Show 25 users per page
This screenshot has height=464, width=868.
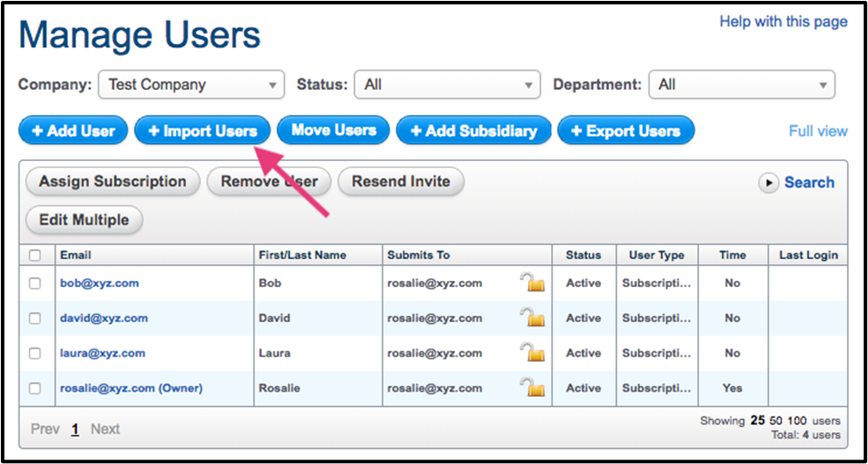tap(758, 421)
